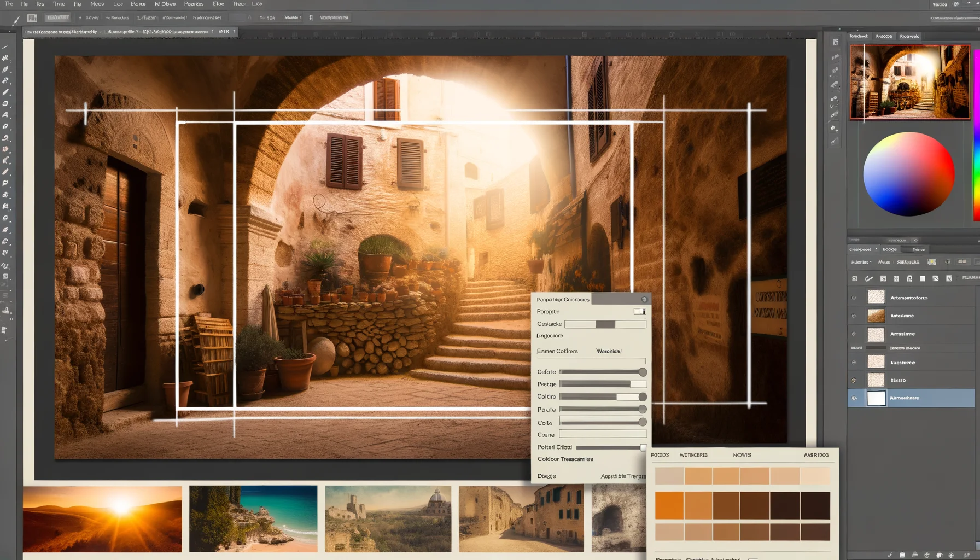Switch to the WOTINCEREB tab in swatches
980x560 pixels.
pyautogui.click(x=693, y=455)
